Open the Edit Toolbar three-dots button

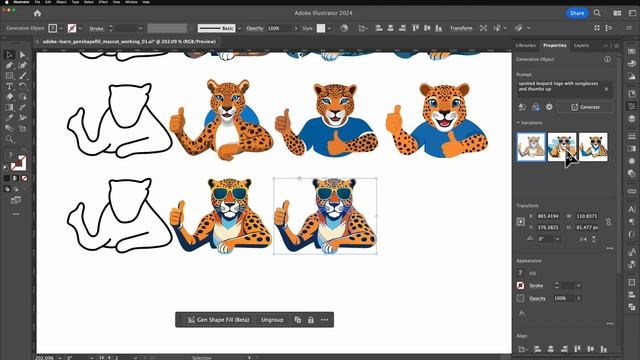tap(16, 214)
